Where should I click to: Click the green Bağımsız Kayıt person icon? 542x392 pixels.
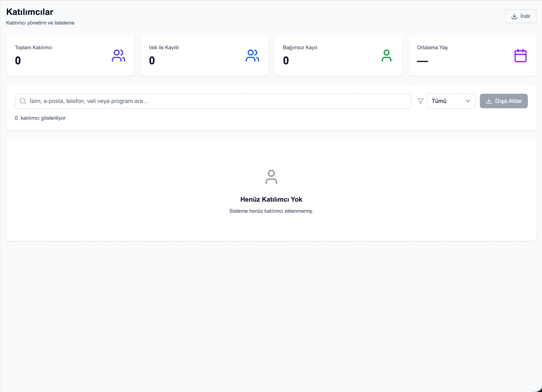coord(386,56)
